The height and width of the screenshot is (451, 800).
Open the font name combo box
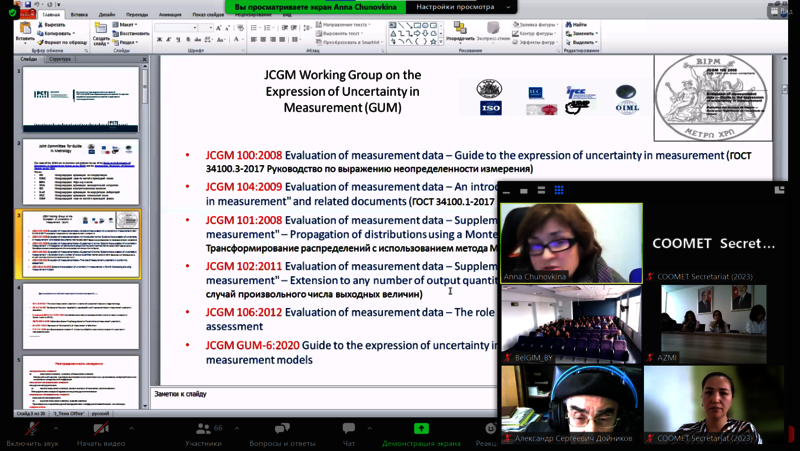176,28
